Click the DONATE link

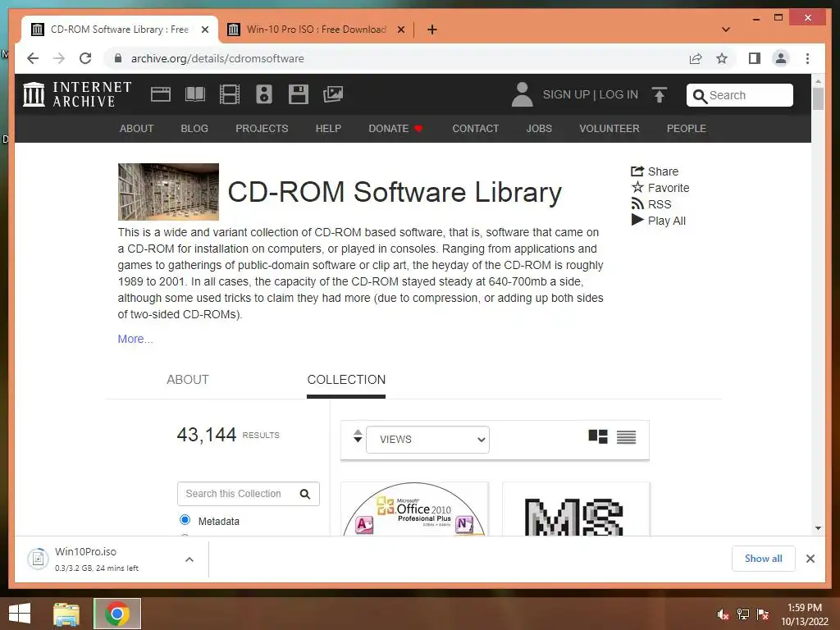click(x=395, y=129)
